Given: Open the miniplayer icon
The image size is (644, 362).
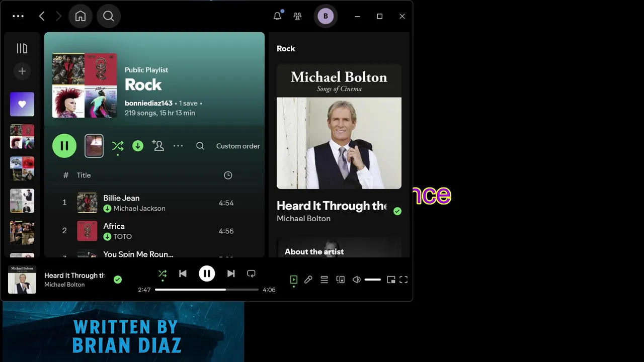Looking at the screenshot, I should [x=391, y=280].
